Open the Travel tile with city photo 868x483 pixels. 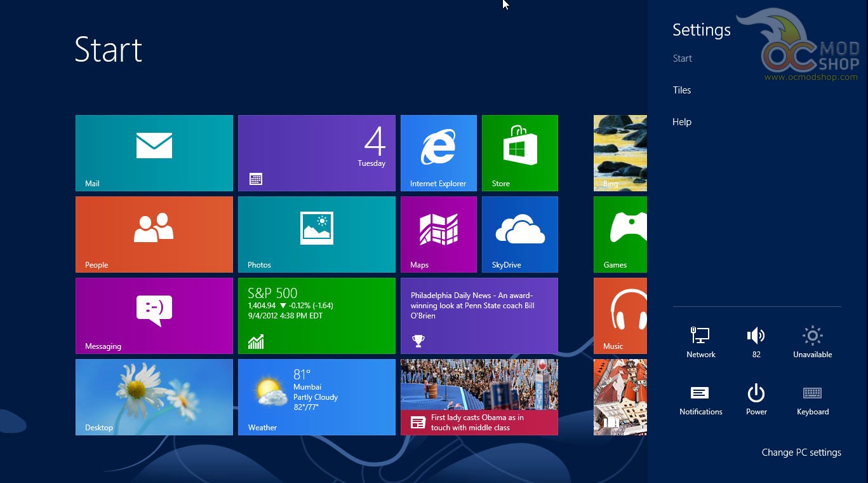pos(620,397)
